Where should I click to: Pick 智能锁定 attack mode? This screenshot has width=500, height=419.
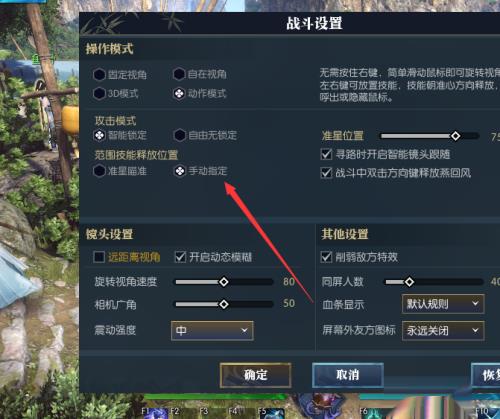coord(99,135)
